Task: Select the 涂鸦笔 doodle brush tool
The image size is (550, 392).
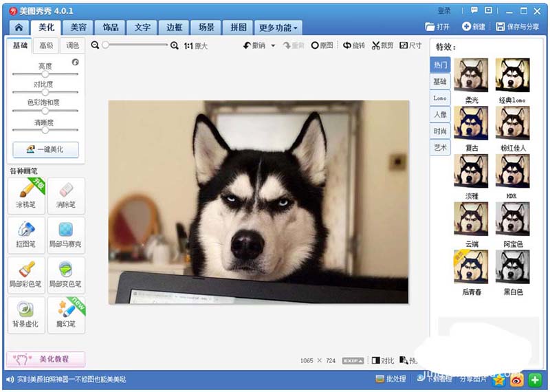Action: [x=26, y=196]
